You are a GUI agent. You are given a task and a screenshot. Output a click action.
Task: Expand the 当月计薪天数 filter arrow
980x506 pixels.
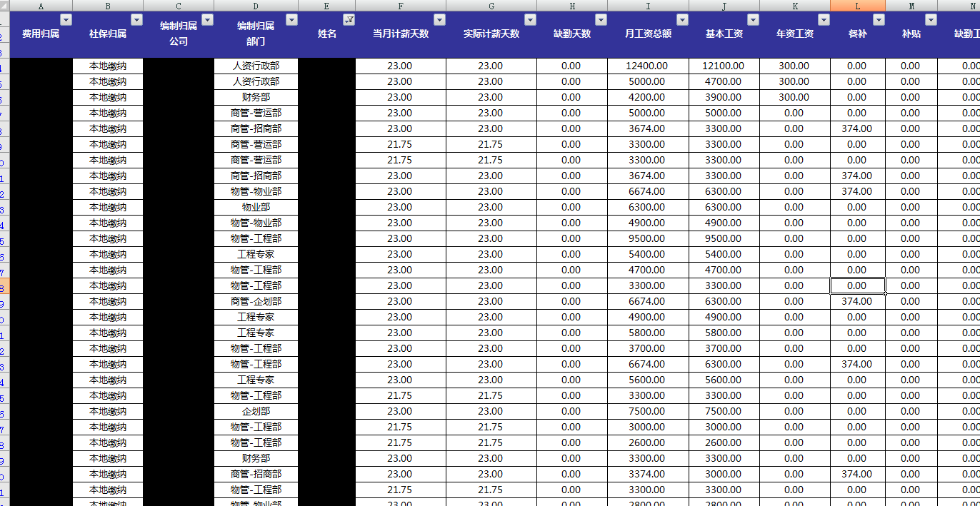pos(439,20)
